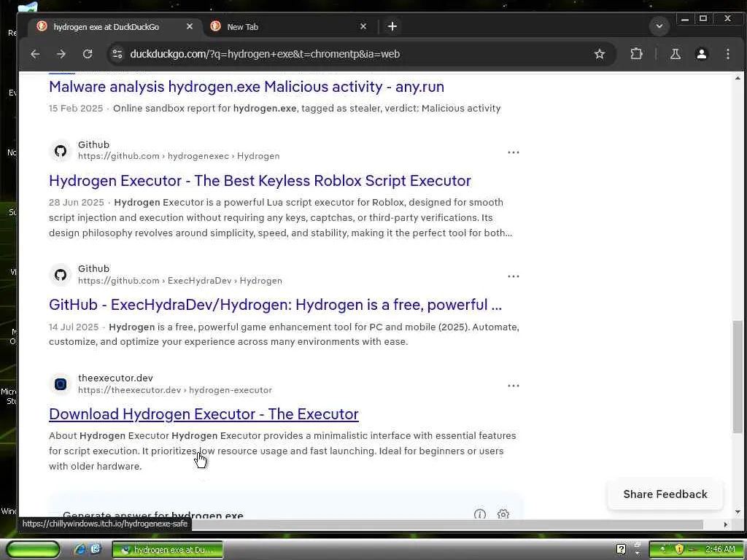Open the green Start button

(x=33, y=550)
